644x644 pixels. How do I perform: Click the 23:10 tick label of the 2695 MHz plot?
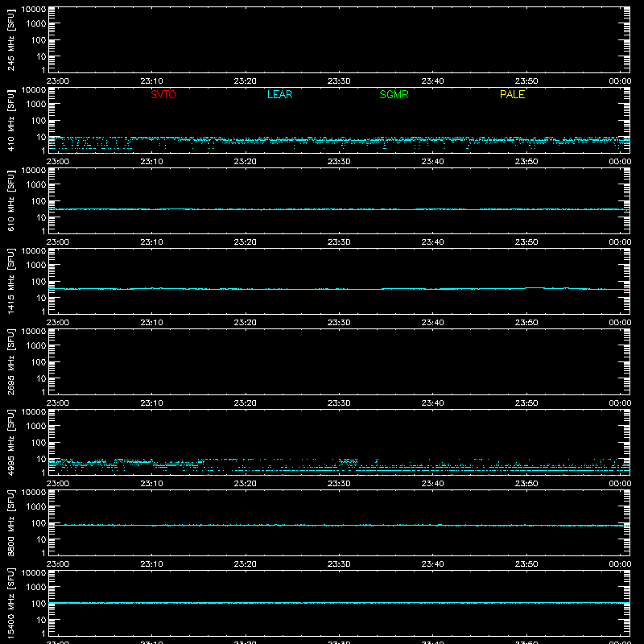[151, 403]
